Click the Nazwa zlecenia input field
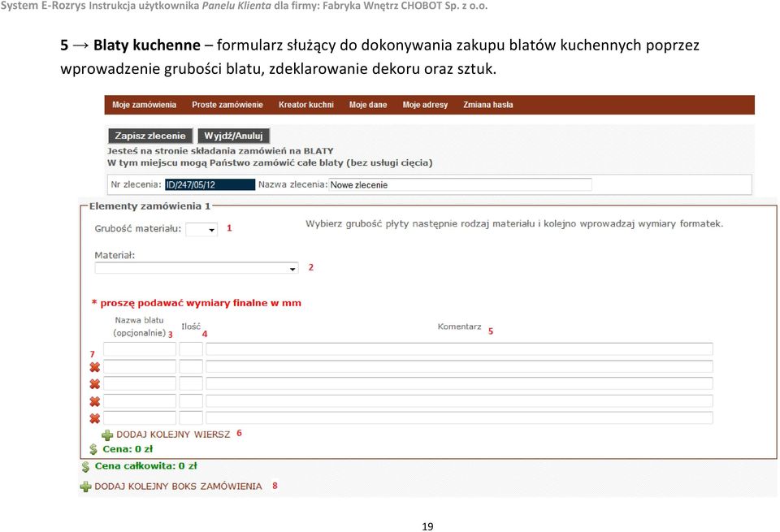This screenshot has width=780, height=532. point(460,184)
